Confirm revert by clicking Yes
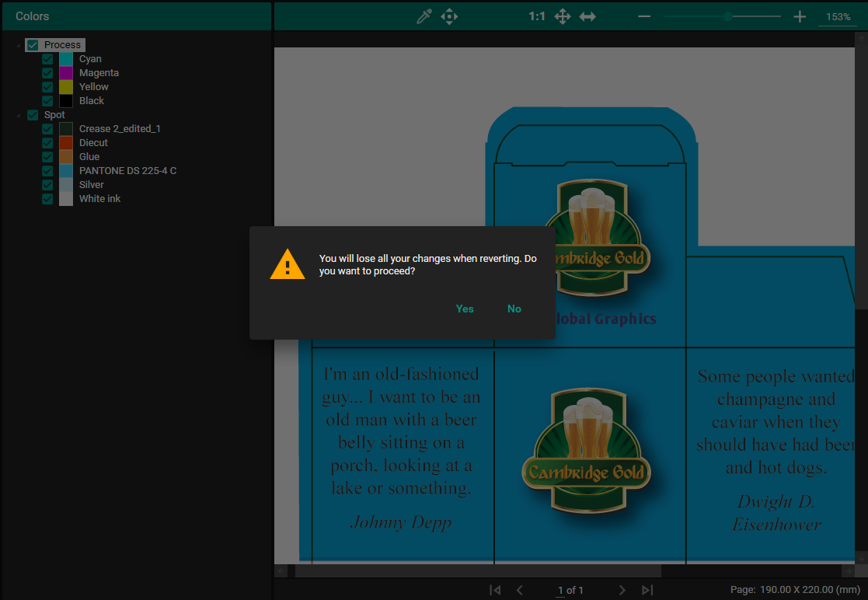This screenshot has width=868, height=600. point(465,309)
